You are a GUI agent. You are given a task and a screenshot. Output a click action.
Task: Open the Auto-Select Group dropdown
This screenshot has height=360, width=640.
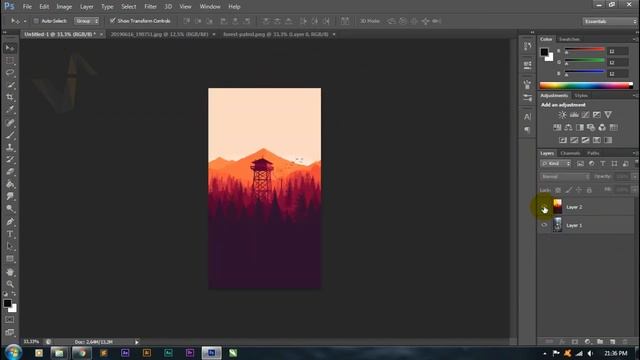click(87, 21)
